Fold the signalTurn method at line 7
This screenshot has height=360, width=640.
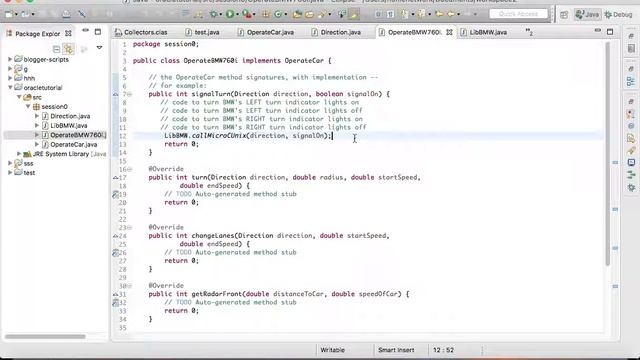tap(129, 94)
